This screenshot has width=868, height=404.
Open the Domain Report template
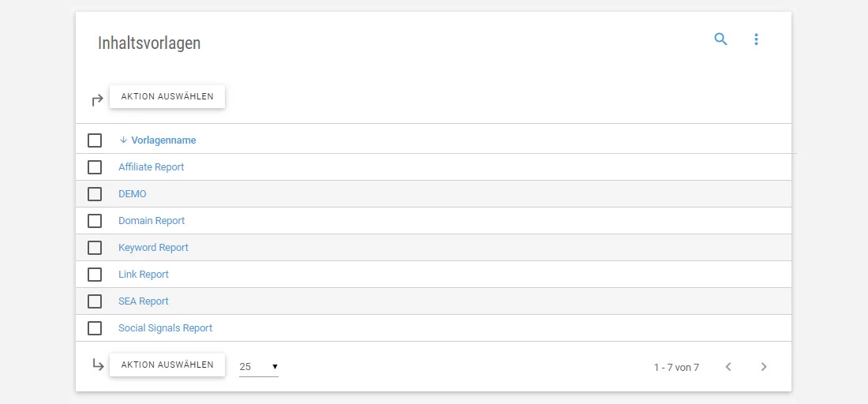point(152,221)
